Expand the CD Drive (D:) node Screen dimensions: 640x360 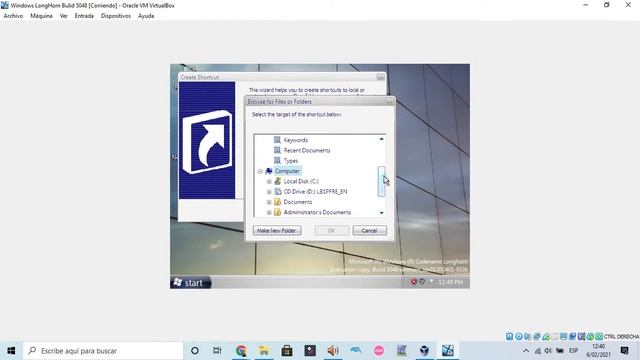[269, 192]
